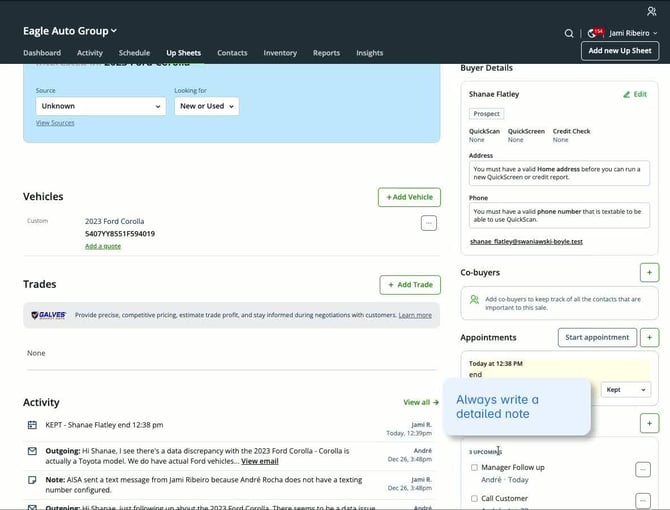
Task: Click the plus icon beside Co-buyers
Action: 649,272
